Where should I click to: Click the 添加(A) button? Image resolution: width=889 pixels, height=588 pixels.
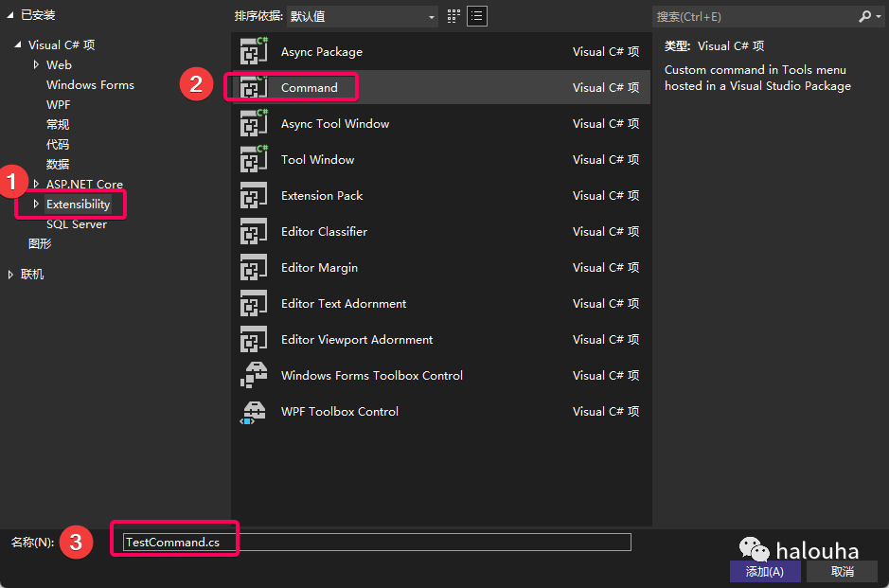765,572
